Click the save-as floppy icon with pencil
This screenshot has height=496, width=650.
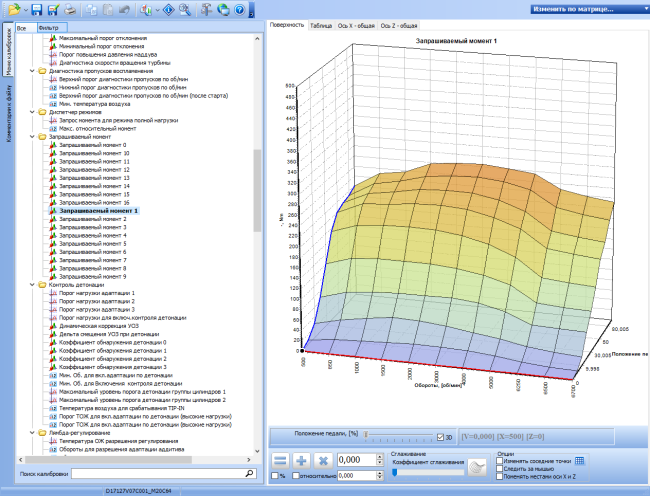pos(53,10)
